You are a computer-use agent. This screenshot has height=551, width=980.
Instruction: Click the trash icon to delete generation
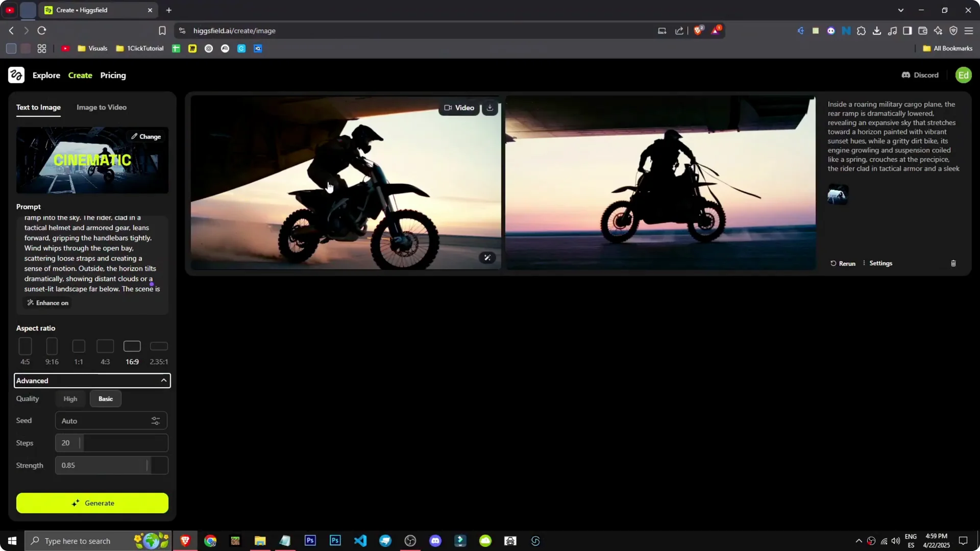coord(953,263)
